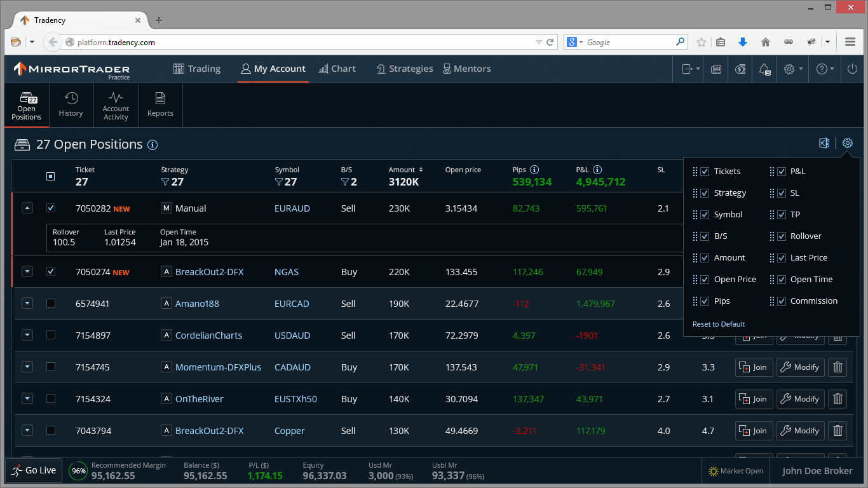Click the column settings gear icon
This screenshot has width=868, height=488.
(848, 143)
